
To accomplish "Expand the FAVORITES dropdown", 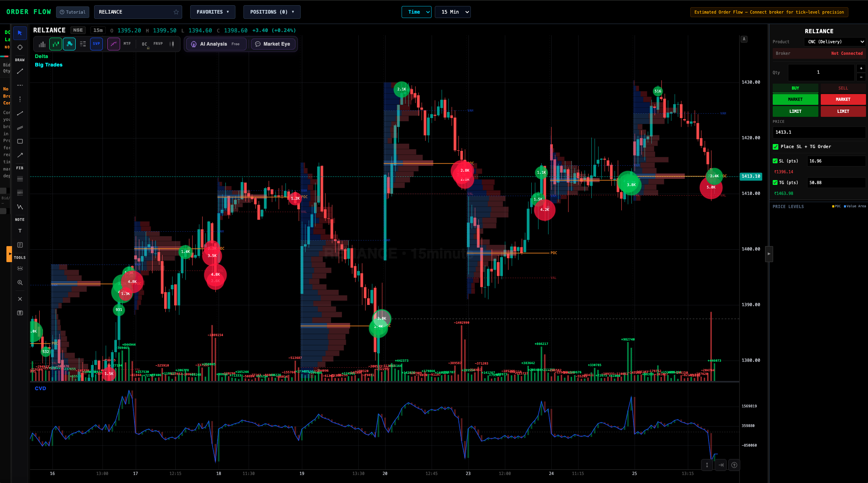I will 213,12.
